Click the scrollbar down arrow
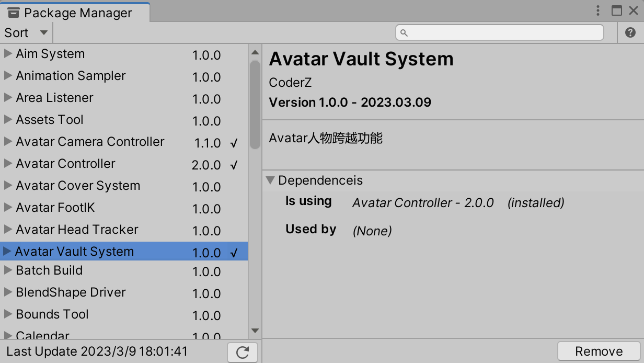 [x=255, y=331]
